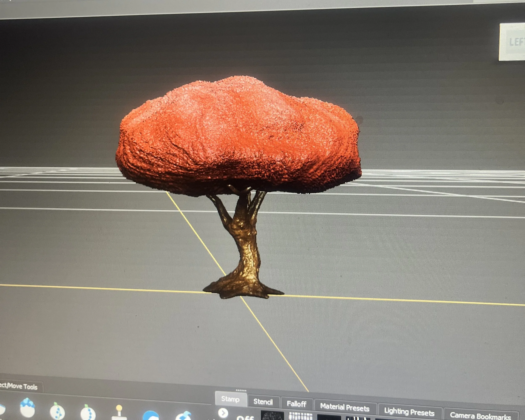Switch to the Stencil tab
Image resolution: width=525 pixels, height=420 pixels.
[263, 402]
